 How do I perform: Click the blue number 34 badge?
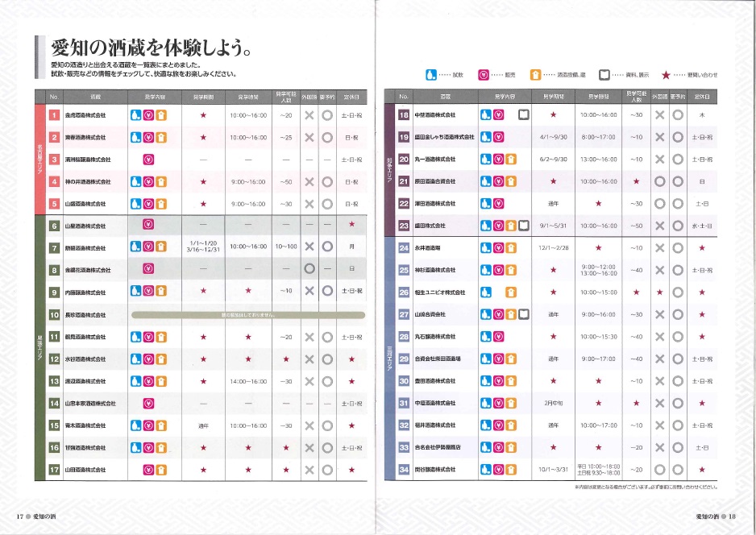pyautogui.click(x=404, y=470)
